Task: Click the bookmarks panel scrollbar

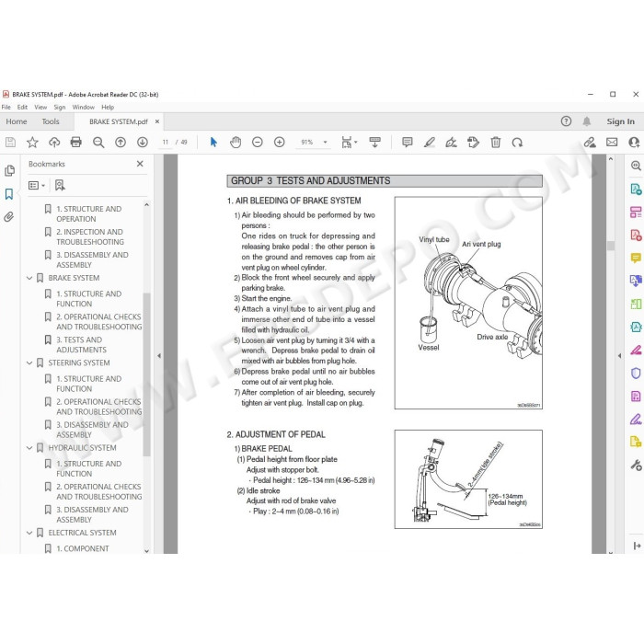Action: coord(146,374)
